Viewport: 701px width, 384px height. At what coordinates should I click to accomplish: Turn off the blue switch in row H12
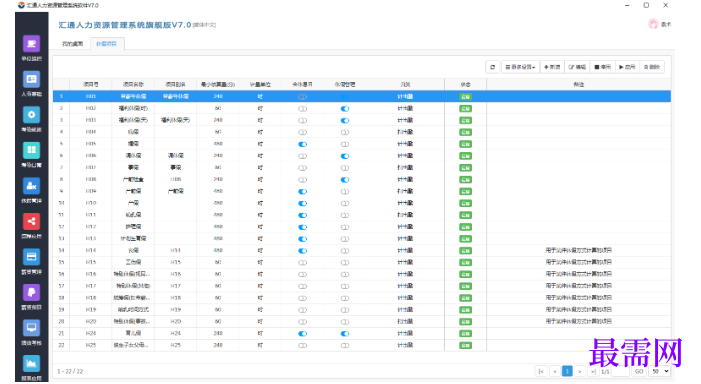[x=303, y=227]
